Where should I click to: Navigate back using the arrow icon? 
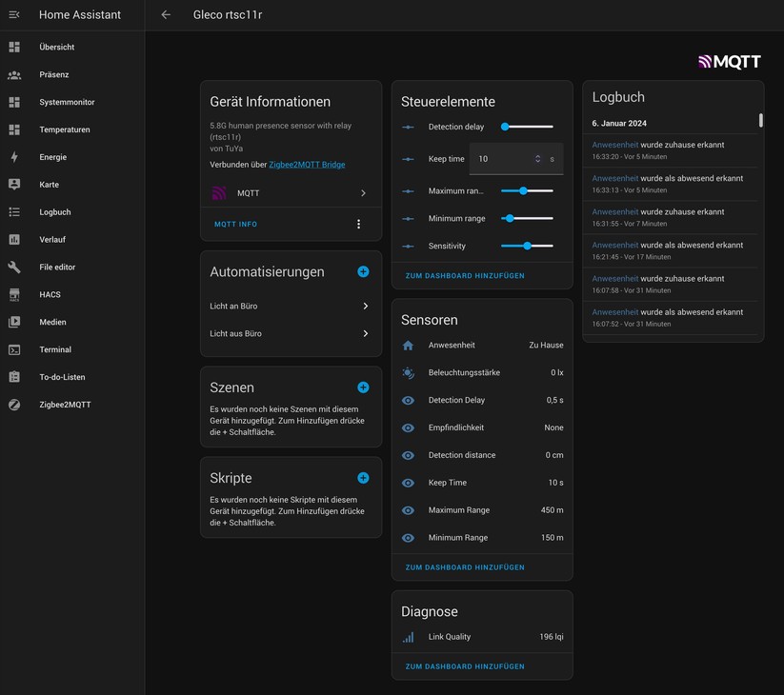[167, 14]
